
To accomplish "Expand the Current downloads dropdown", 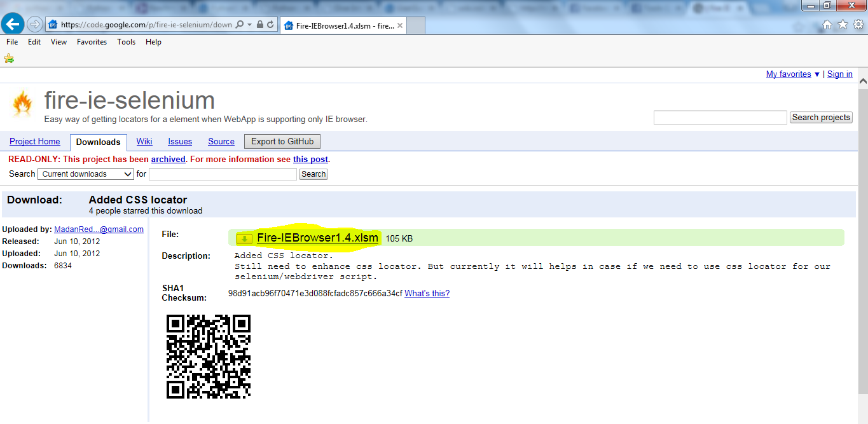I will tap(86, 174).
